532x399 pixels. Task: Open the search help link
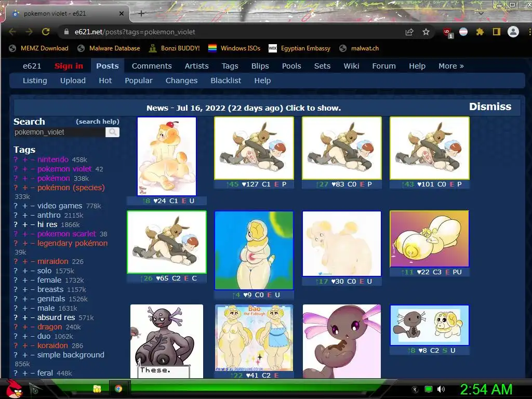point(97,122)
